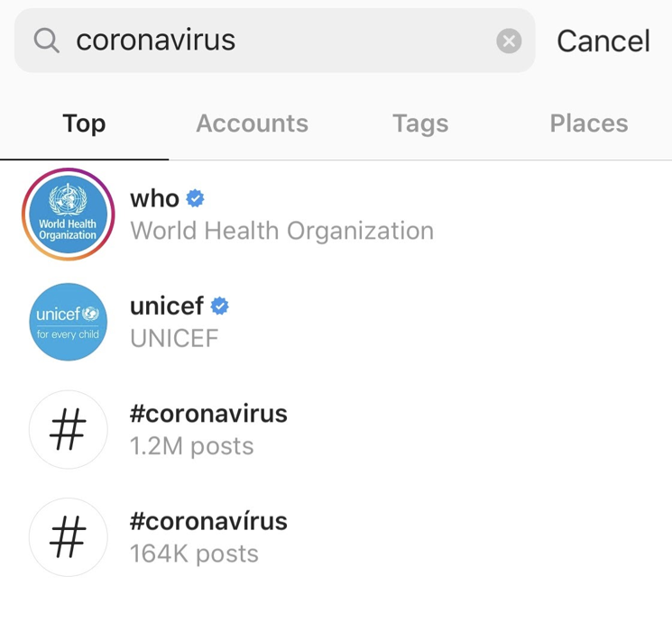
Task: Open the 'unicef' account username
Action: pyautogui.click(x=167, y=306)
